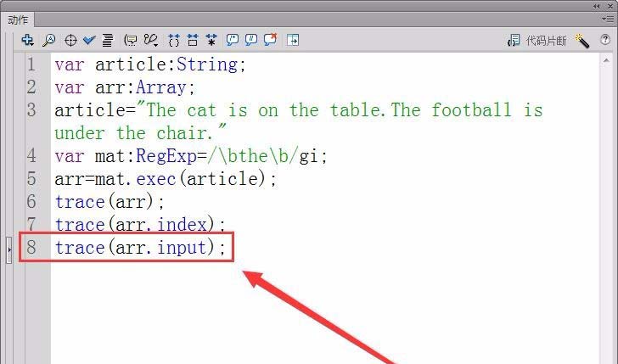Click the 'RegExp' type on line 4
The image size is (618, 364).
click(x=166, y=156)
